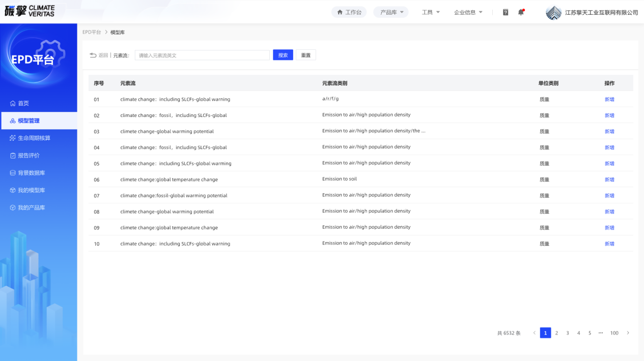Image resolution: width=644 pixels, height=361 pixels.
Task: Open the notification bell icon
Action: (521, 12)
